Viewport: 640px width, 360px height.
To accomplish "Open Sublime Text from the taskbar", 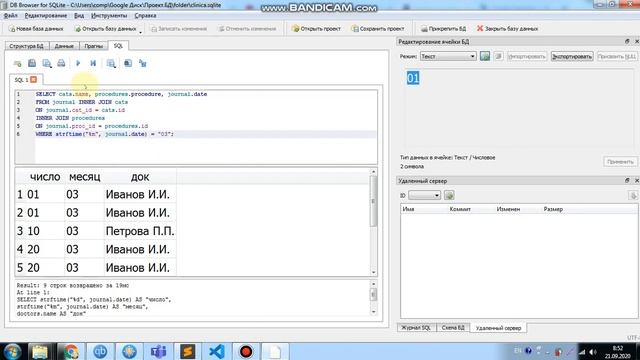I will tap(187, 351).
